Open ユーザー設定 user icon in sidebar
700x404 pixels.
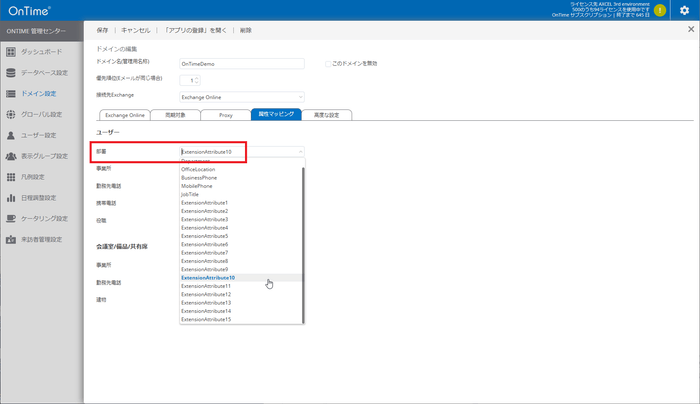tap(11, 135)
